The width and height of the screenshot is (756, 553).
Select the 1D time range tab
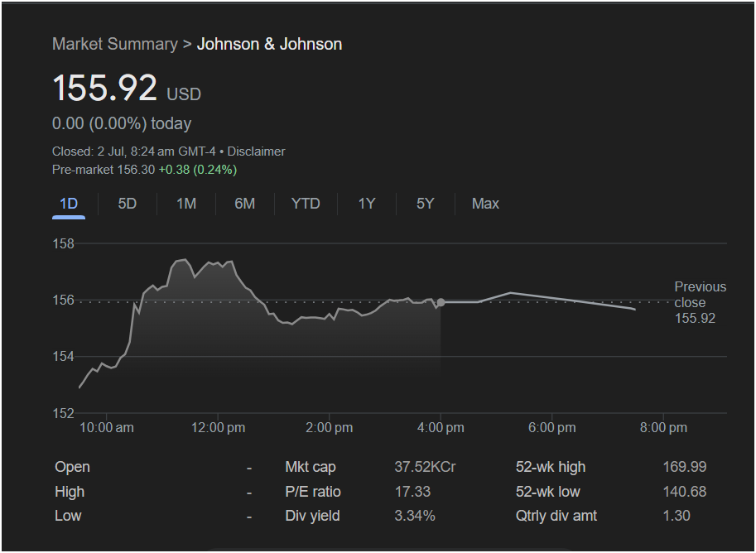[x=69, y=204]
